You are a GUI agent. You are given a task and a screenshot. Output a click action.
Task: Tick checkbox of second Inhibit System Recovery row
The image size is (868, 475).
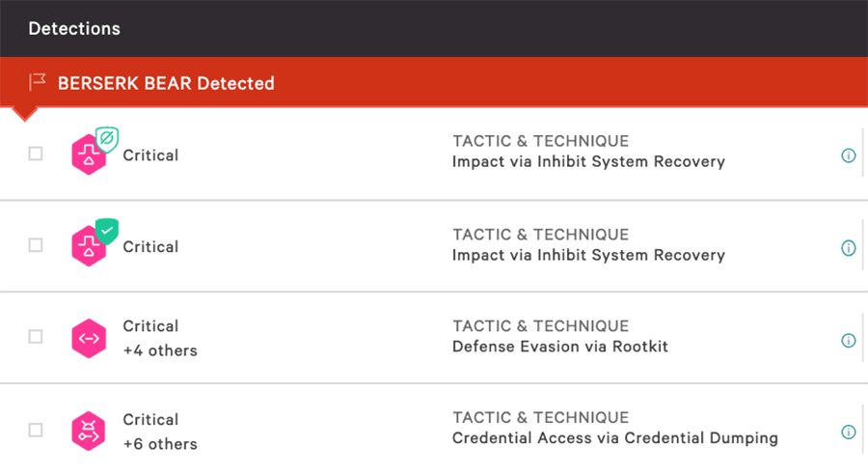click(36, 245)
